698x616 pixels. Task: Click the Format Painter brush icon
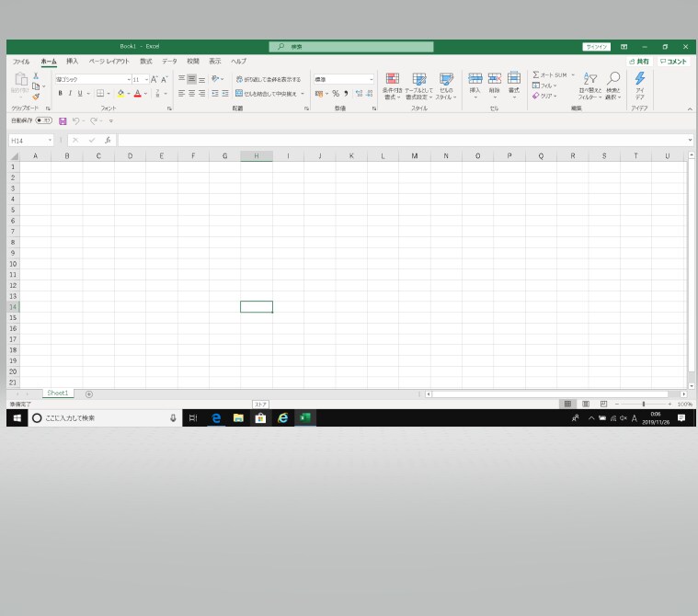coord(36,97)
